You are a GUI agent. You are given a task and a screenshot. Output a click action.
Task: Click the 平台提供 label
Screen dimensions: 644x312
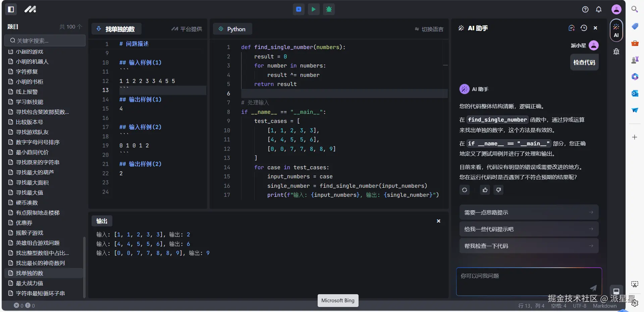pyautogui.click(x=187, y=29)
